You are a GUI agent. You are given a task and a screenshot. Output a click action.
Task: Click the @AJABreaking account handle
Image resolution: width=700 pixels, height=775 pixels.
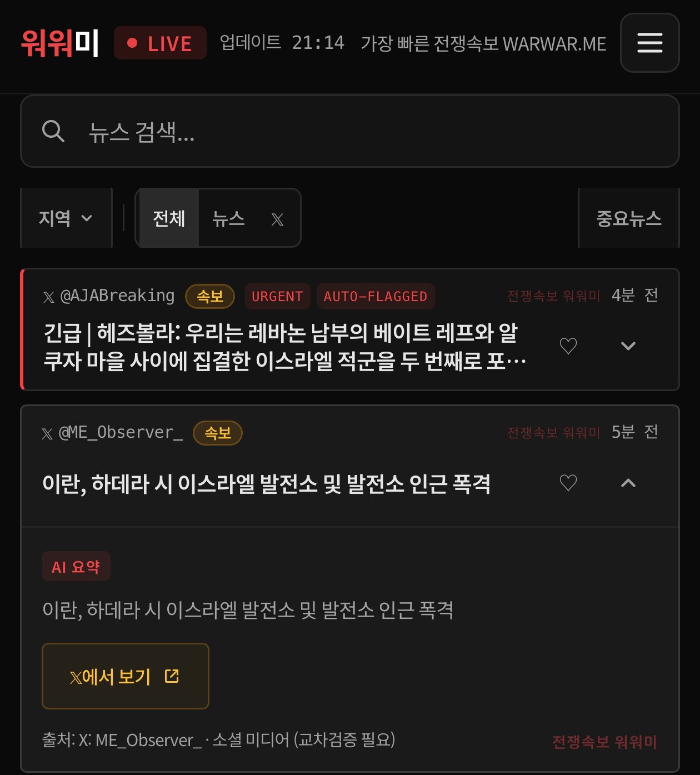coord(117,296)
